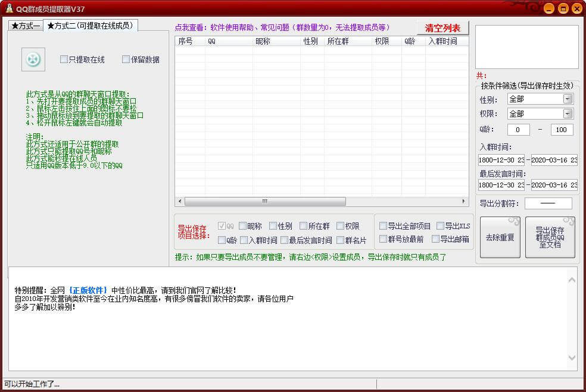Focus the Q龄 minimum value field
Image resolution: width=586 pixels, height=392 pixels.
518,130
